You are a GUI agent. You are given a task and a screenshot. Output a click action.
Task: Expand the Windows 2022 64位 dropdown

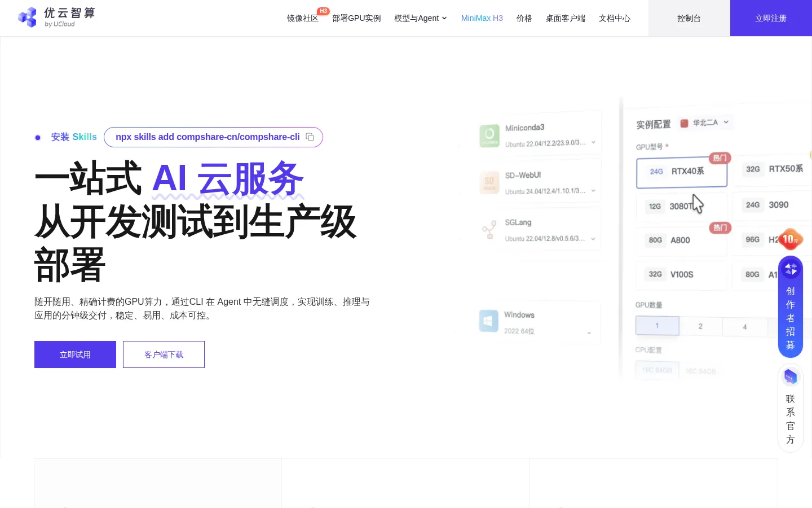(x=589, y=333)
